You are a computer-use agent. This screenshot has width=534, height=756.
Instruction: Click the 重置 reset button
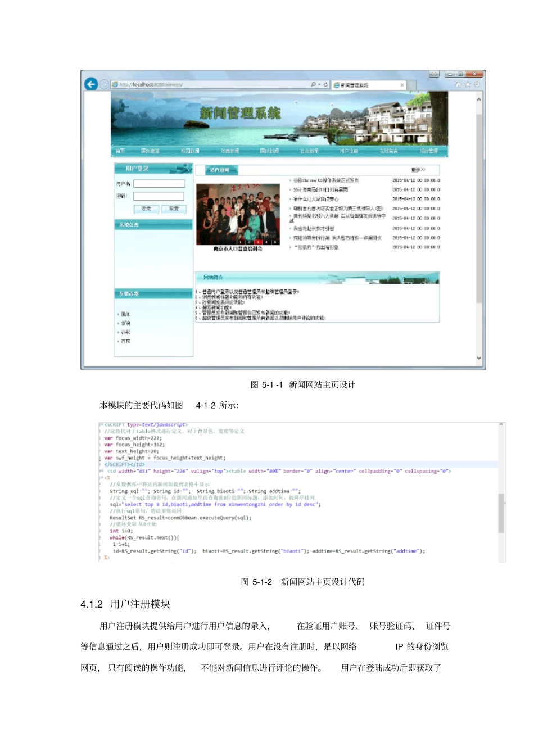click(x=174, y=209)
